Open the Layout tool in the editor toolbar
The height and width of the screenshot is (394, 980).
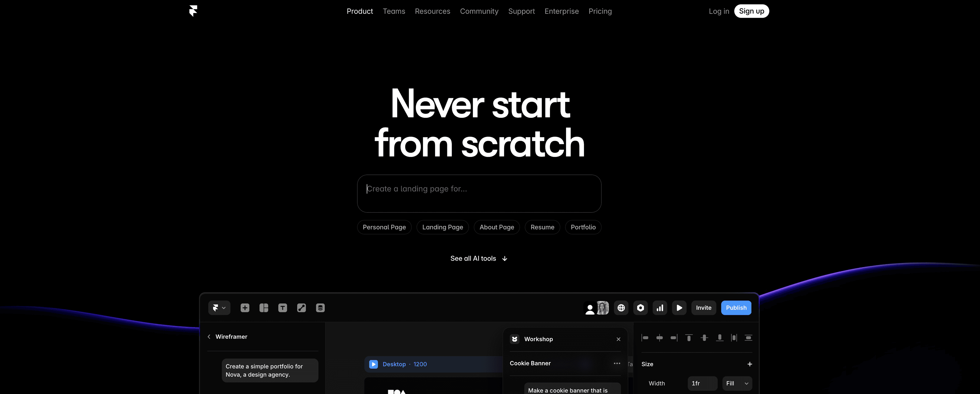click(x=264, y=308)
